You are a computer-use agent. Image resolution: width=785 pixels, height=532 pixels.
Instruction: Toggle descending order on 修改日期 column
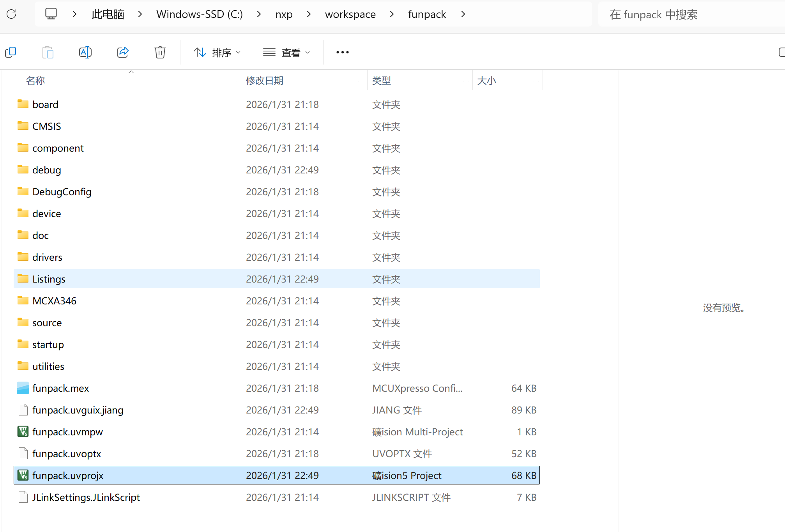pos(265,80)
